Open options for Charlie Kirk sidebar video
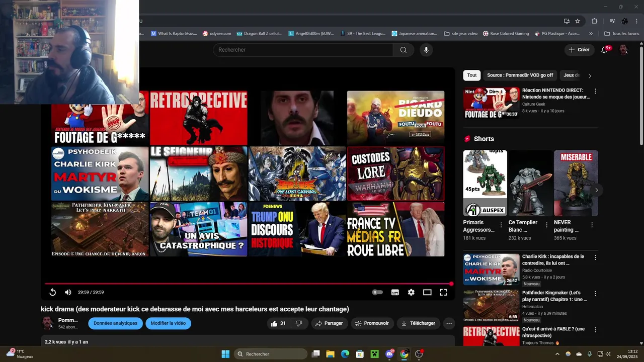This screenshot has width=644, height=362. [x=595, y=257]
